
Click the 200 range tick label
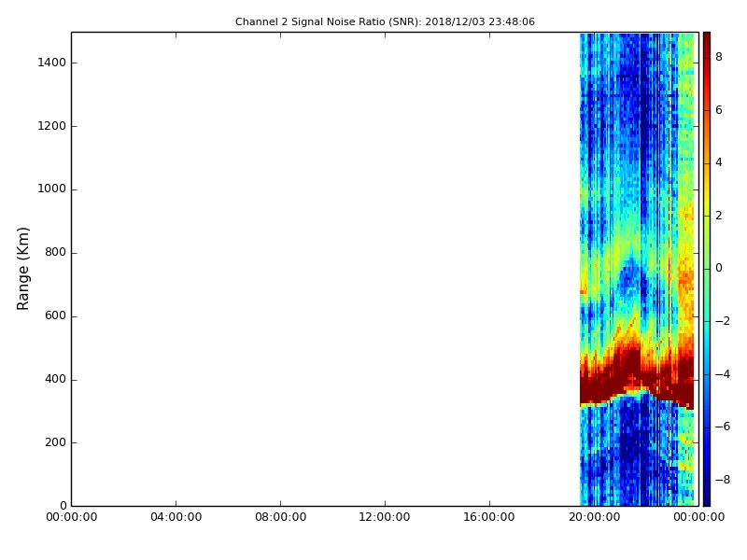point(55,442)
